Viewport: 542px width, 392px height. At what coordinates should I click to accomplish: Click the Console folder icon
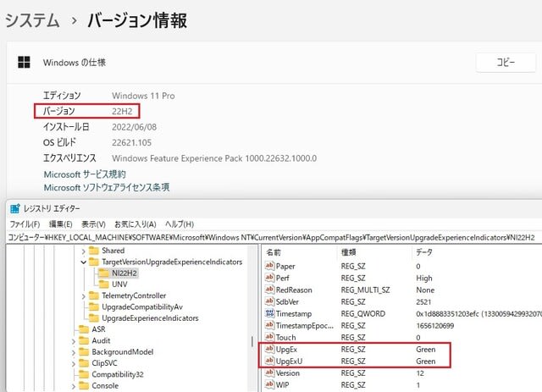point(84,385)
